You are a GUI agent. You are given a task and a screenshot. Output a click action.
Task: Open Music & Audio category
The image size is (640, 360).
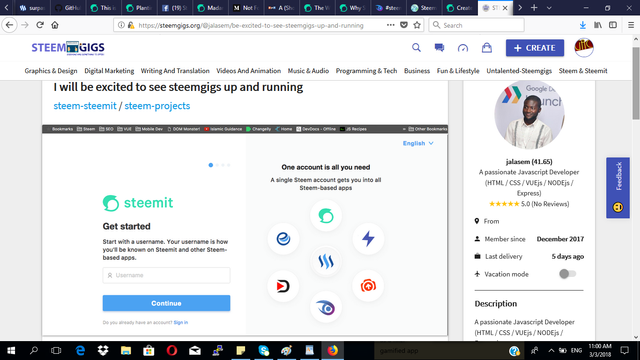coord(308,71)
